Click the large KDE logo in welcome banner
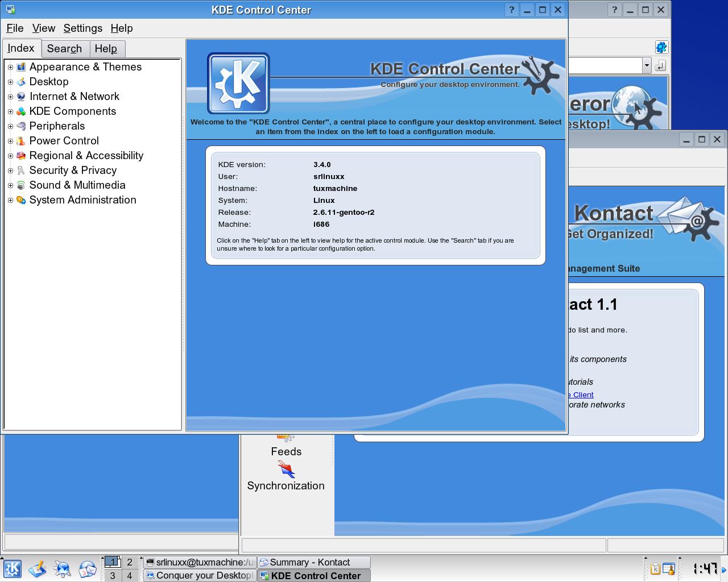Screen dimensions: 728x582 click(238, 84)
